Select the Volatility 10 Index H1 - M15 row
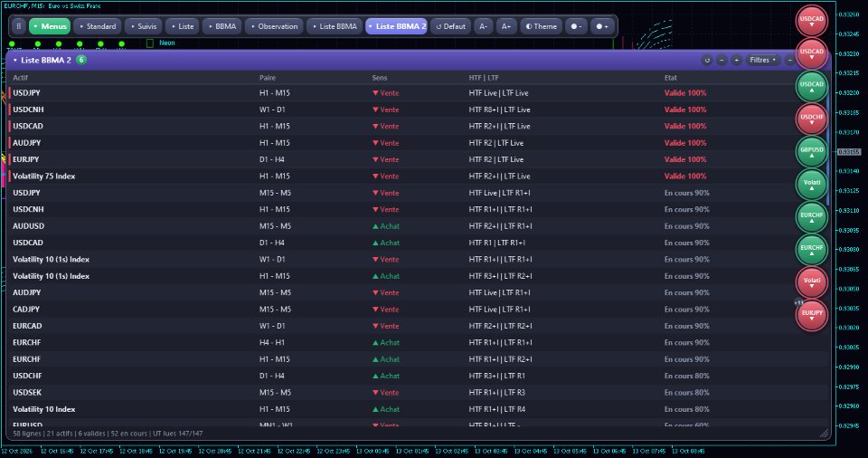Screen dimensions: 868x458 click(x=418, y=408)
